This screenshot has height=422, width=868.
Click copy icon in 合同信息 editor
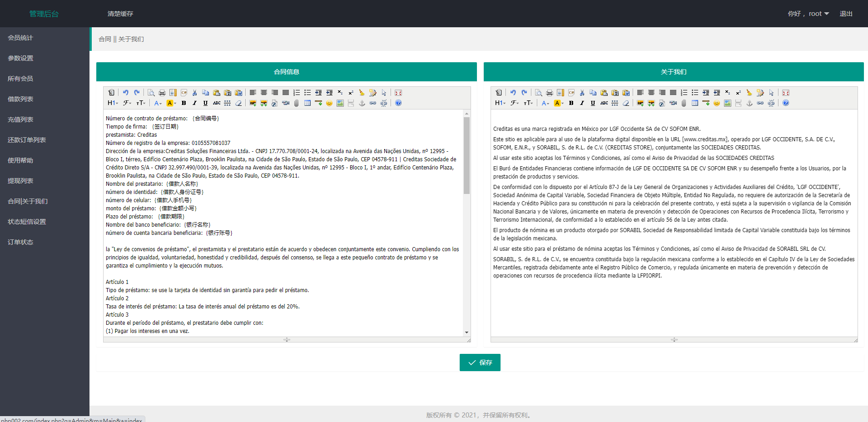point(205,93)
